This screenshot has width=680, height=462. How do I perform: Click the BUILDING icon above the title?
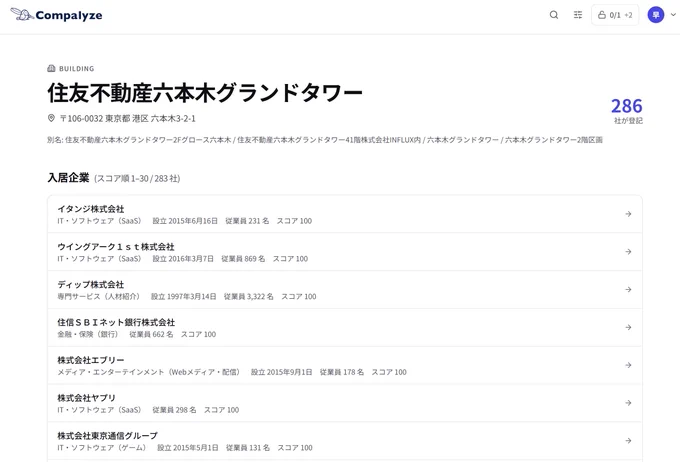pyautogui.click(x=51, y=69)
